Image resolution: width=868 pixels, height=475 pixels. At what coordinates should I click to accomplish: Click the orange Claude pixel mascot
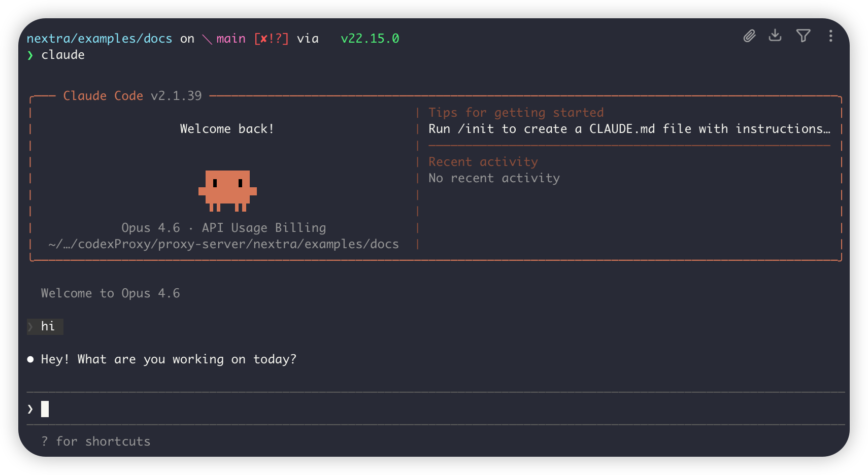coord(227,191)
